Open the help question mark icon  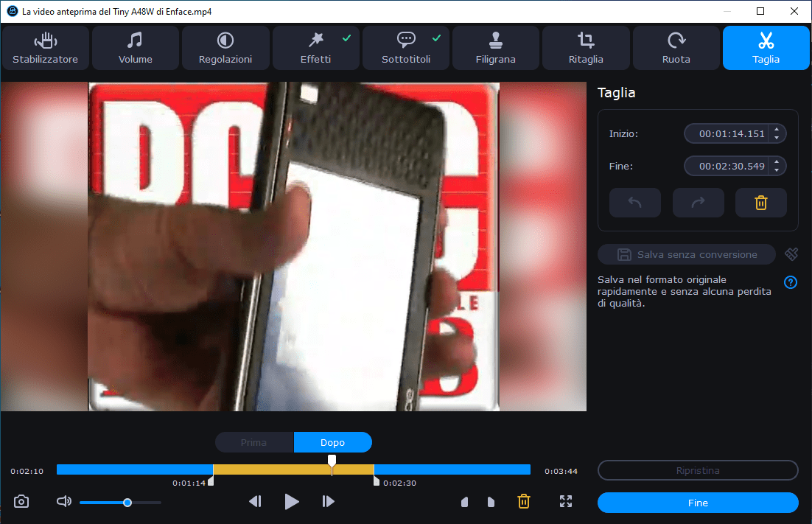(x=791, y=282)
